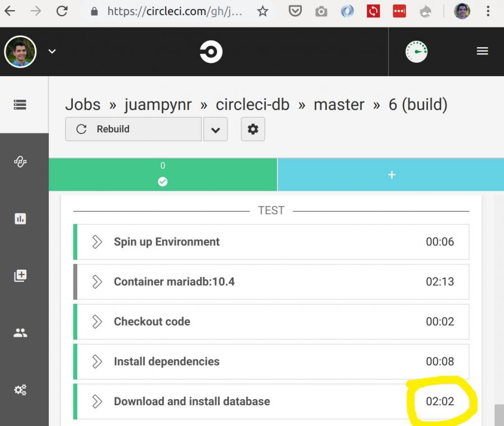Reload the page with the refresh icon

click(x=62, y=11)
